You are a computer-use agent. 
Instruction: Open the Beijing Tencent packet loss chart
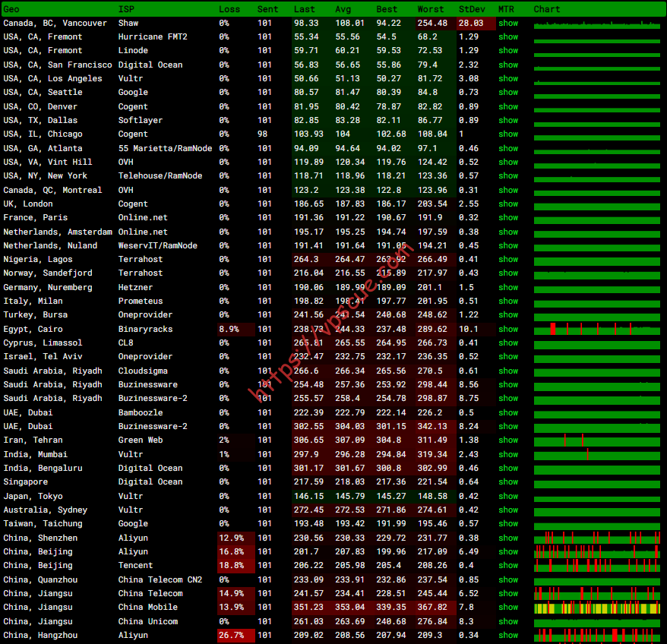click(597, 565)
